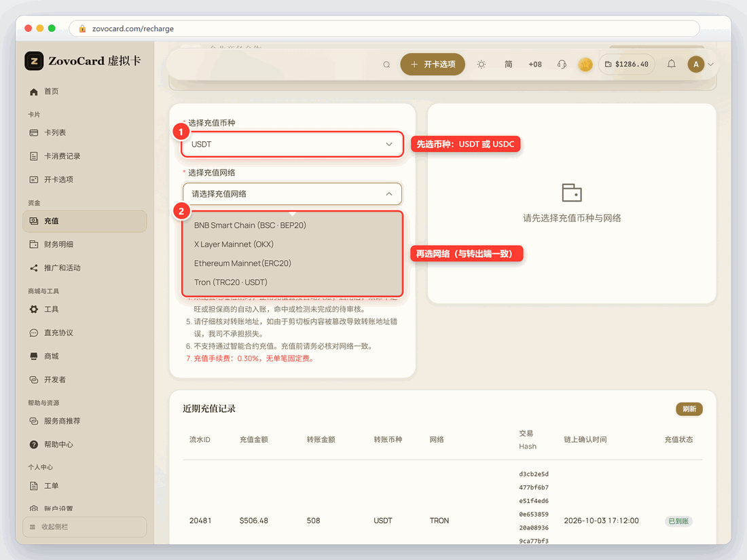This screenshot has height=560, width=747.
Task: Click the 刷新 refresh button
Action: pyautogui.click(x=689, y=409)
